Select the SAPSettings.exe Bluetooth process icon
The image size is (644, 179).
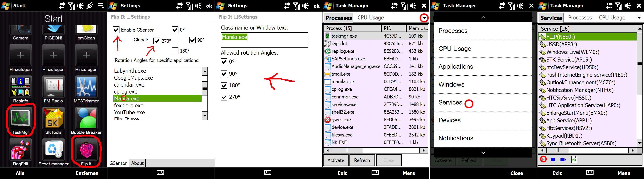point(328,59)
